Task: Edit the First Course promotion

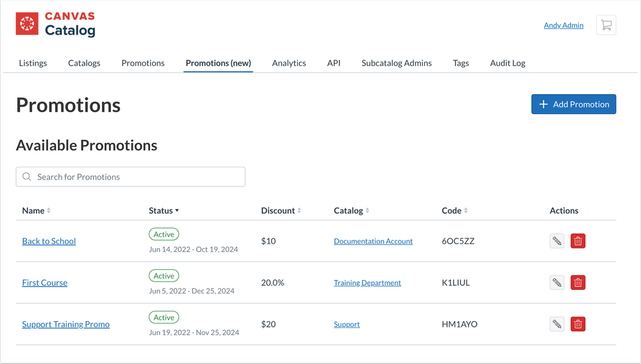Action: click(557, 283)
